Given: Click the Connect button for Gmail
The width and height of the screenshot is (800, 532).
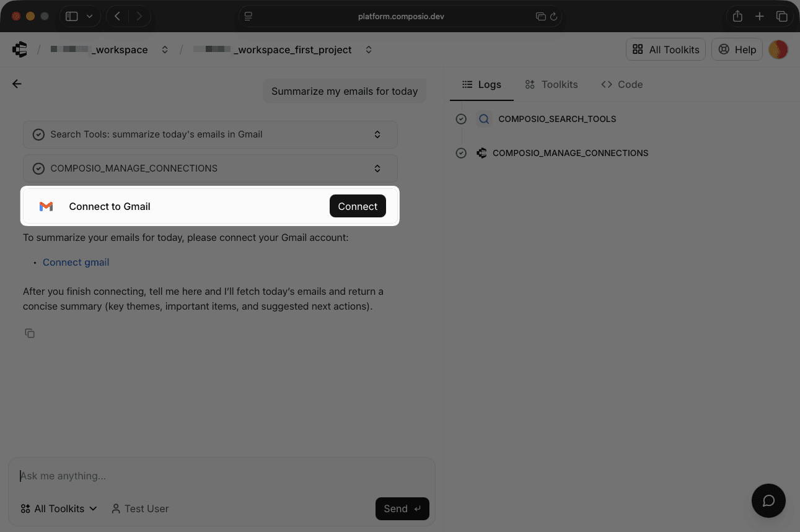Looking at the screenshot, I should 358,206.
